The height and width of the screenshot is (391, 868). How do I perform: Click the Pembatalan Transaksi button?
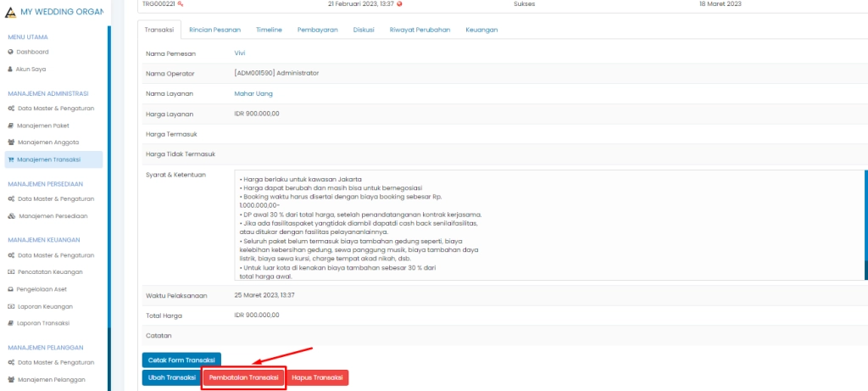point(244,377)
